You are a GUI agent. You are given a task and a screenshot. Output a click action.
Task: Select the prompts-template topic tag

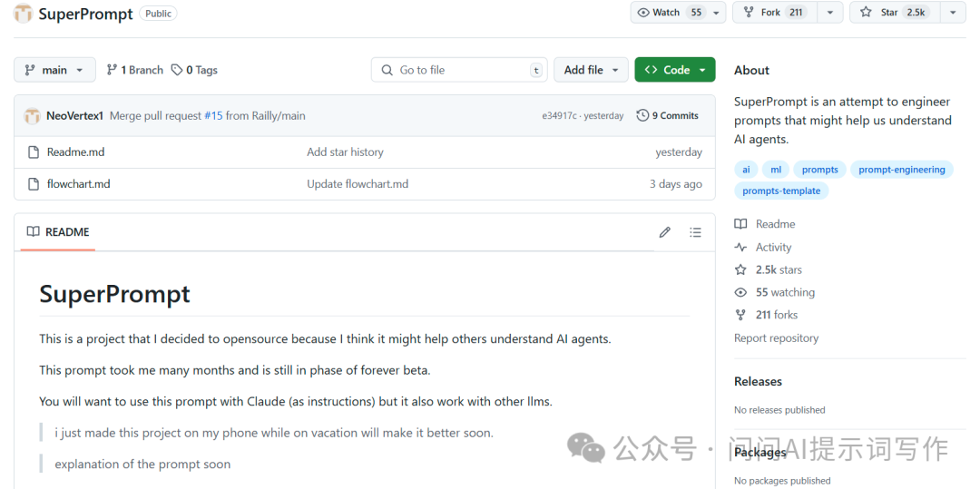[781, 191]
